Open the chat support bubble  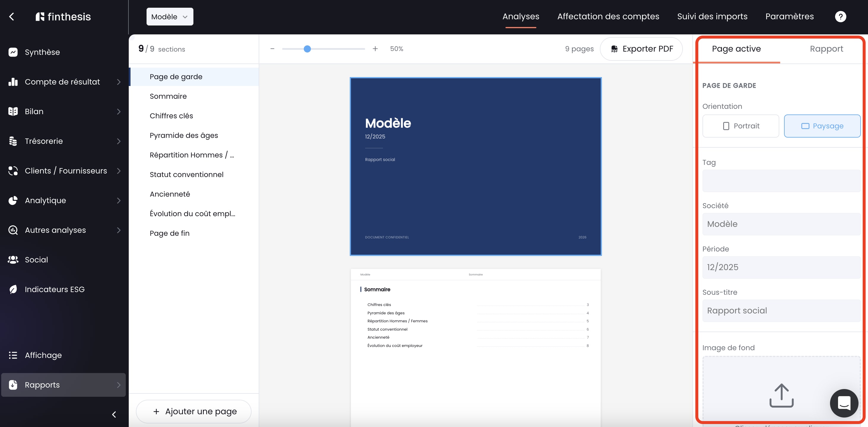click(844, 403)
